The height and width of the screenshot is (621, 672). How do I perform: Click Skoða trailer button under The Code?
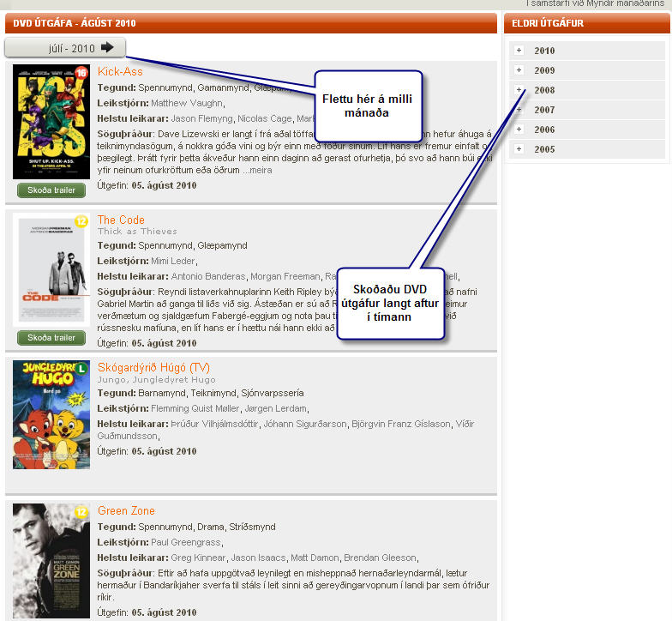pos(51,338)
